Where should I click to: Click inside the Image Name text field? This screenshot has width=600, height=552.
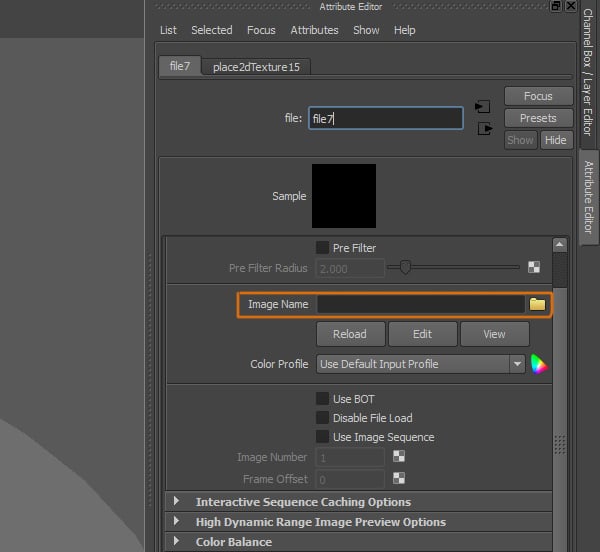point(420,304)
